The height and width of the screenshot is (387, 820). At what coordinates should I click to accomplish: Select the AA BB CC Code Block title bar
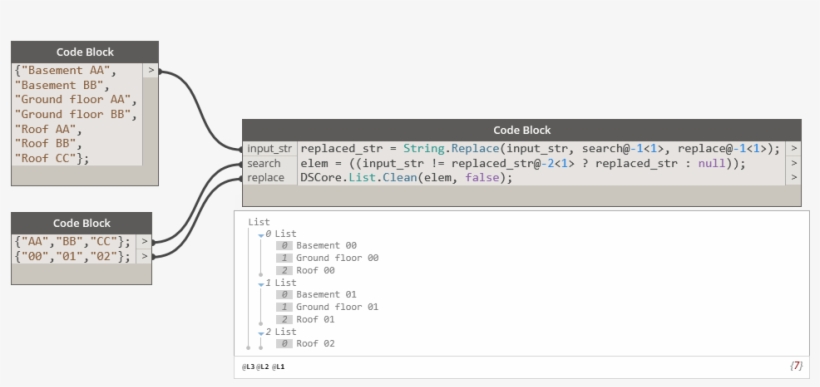tap(82, 223)
